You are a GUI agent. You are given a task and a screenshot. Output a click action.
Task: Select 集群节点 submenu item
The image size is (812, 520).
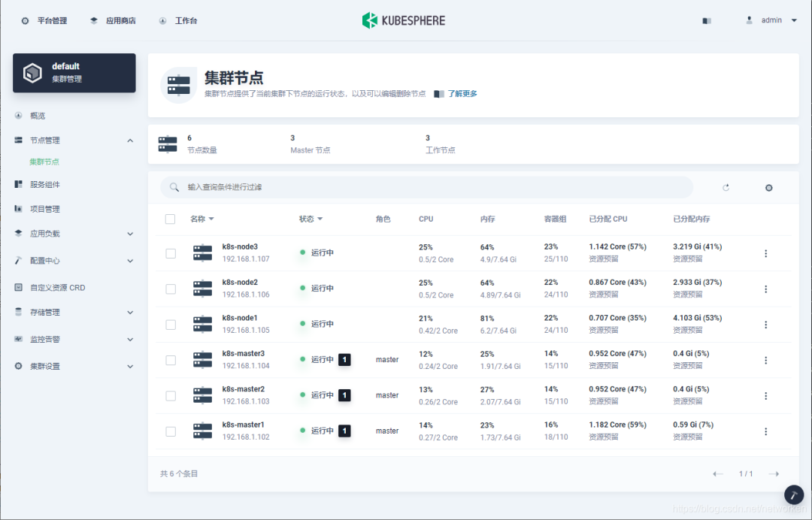point(44,162)
